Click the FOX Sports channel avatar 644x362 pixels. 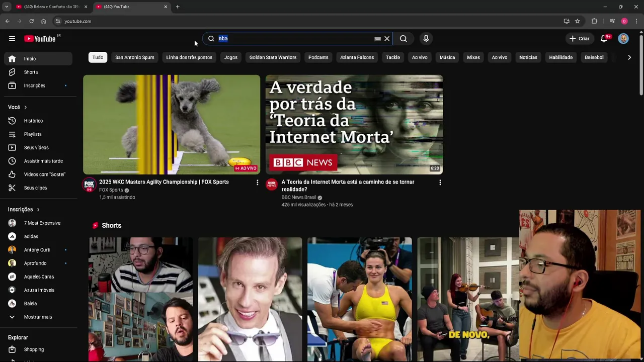tap(90, 185)
